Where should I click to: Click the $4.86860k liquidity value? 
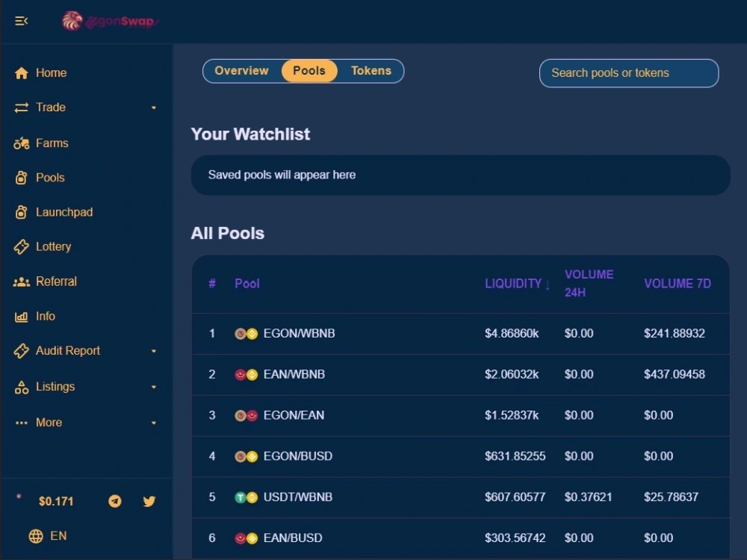point(512,333)
